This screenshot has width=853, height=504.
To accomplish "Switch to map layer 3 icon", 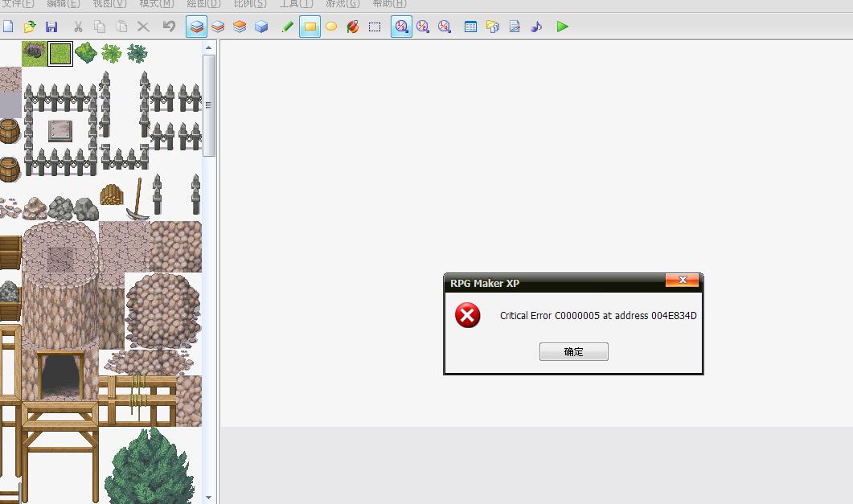I will click(x=240, y=27).
